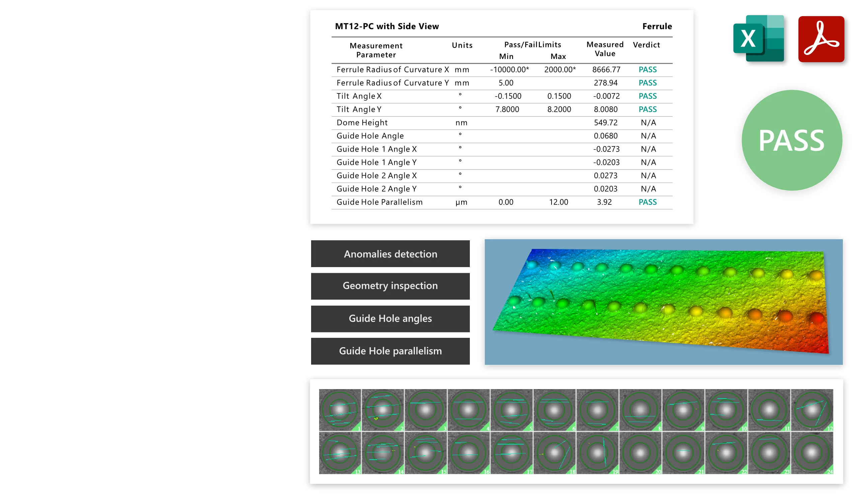
Task: Toggle PASS verdict for Ferrule Radius of Curvature X
Action: 647,69
